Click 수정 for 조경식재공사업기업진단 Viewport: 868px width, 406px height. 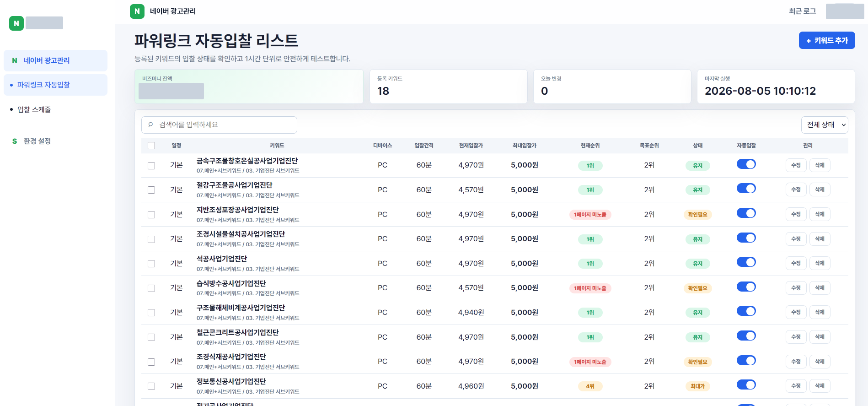click(x=796, y=362)
